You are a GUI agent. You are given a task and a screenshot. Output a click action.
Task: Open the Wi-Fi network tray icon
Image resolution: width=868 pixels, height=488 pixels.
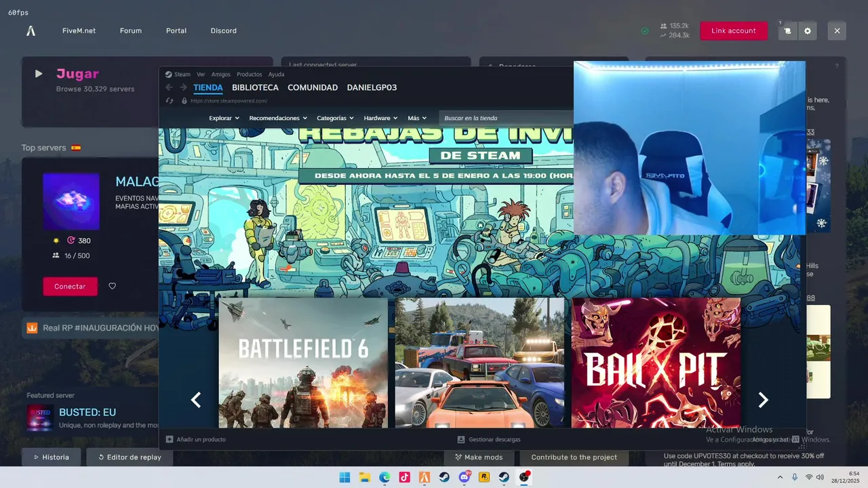[x=809, y=477]
